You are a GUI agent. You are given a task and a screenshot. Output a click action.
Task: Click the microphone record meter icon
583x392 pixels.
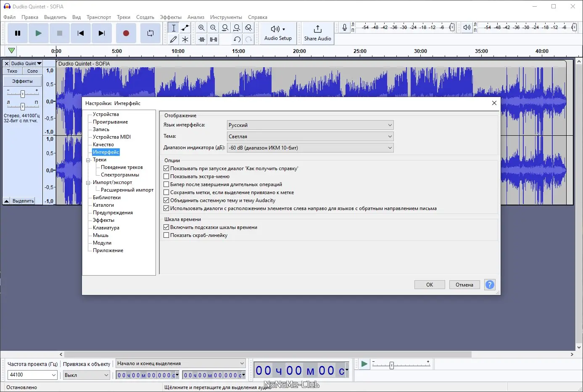point(344,28)
